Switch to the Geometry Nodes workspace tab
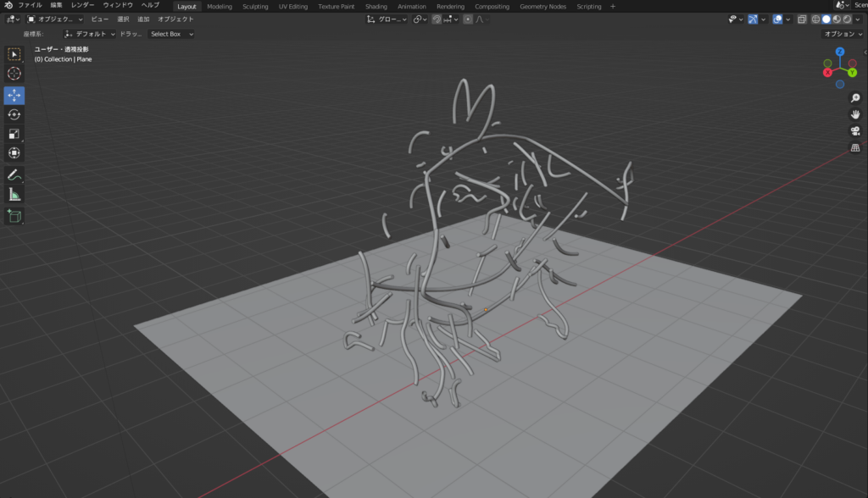 tap(542, 7)
